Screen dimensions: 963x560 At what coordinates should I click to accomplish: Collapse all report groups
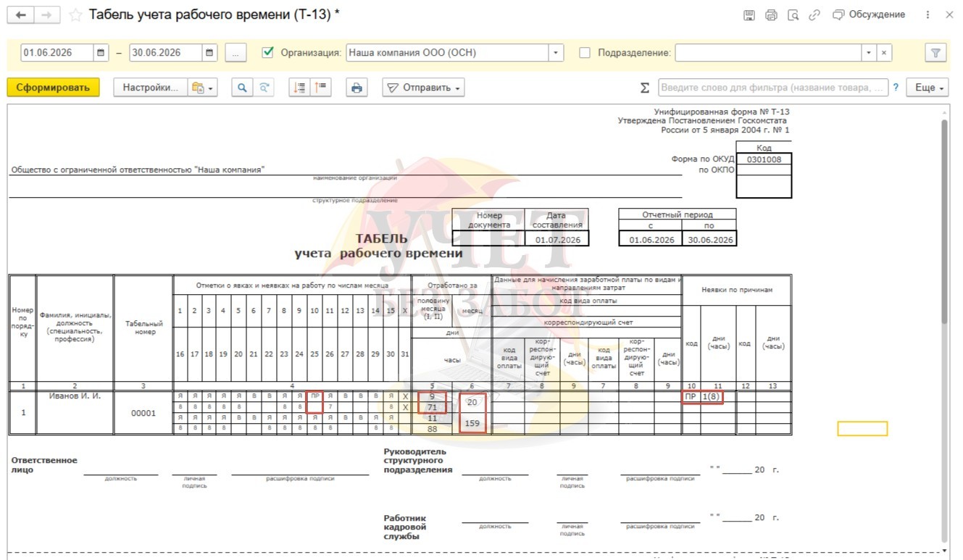[321, 88]
